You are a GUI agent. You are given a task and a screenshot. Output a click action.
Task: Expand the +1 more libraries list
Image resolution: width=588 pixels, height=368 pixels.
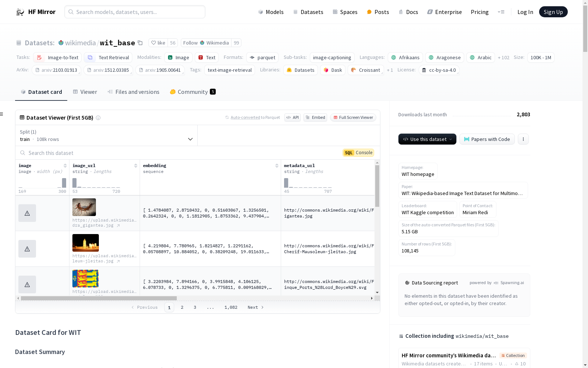pyautogui.click(x=390, y=70)
